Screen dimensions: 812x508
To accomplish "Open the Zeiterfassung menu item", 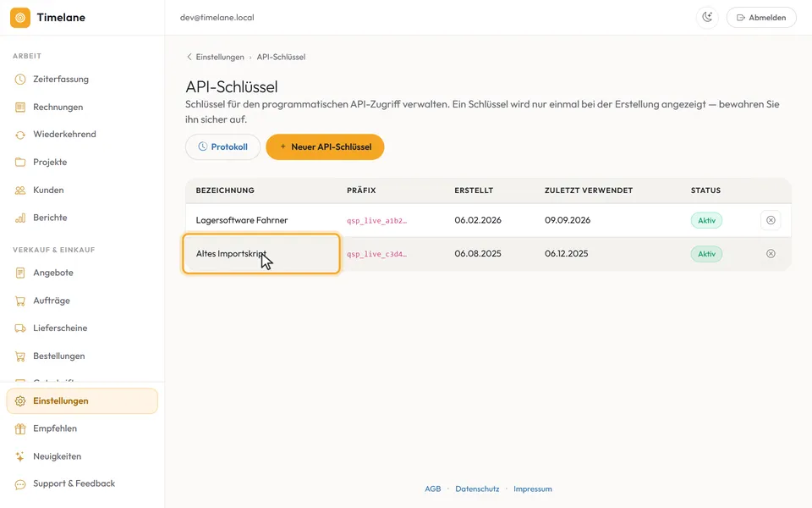I will [82, 80].
